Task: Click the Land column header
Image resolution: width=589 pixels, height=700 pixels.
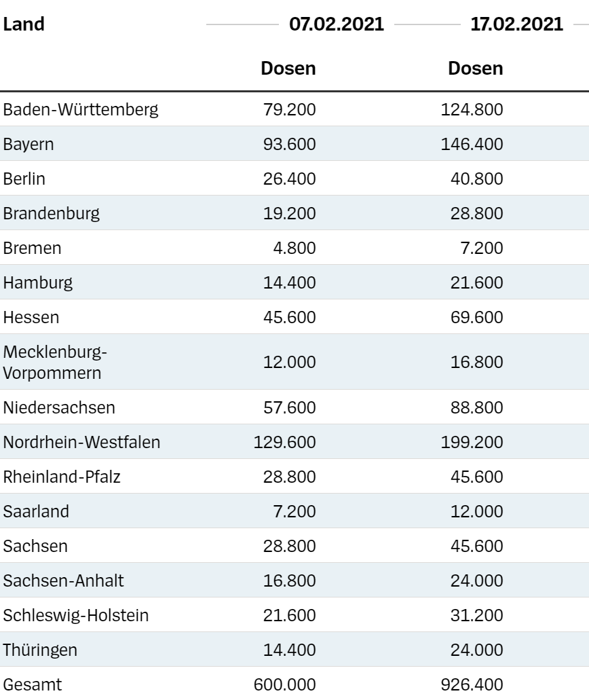Action: click(x=24, y=24)
